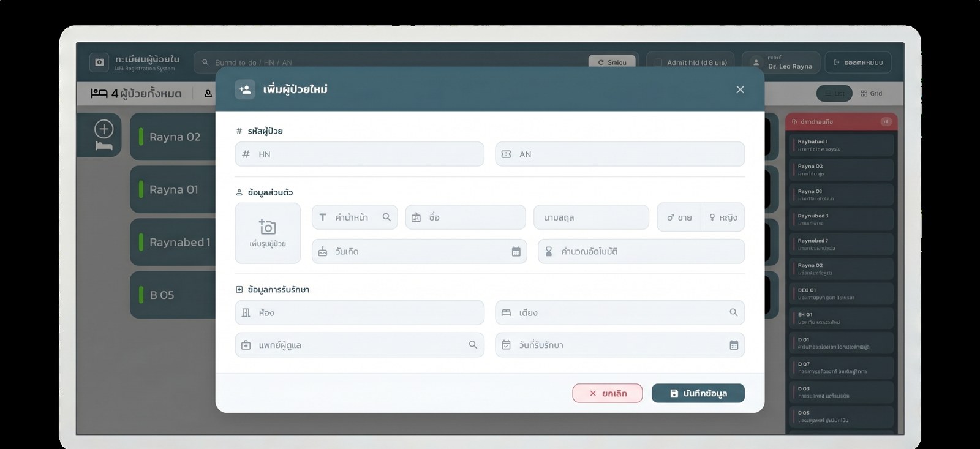Select Rayna 02 patient card

173,137
